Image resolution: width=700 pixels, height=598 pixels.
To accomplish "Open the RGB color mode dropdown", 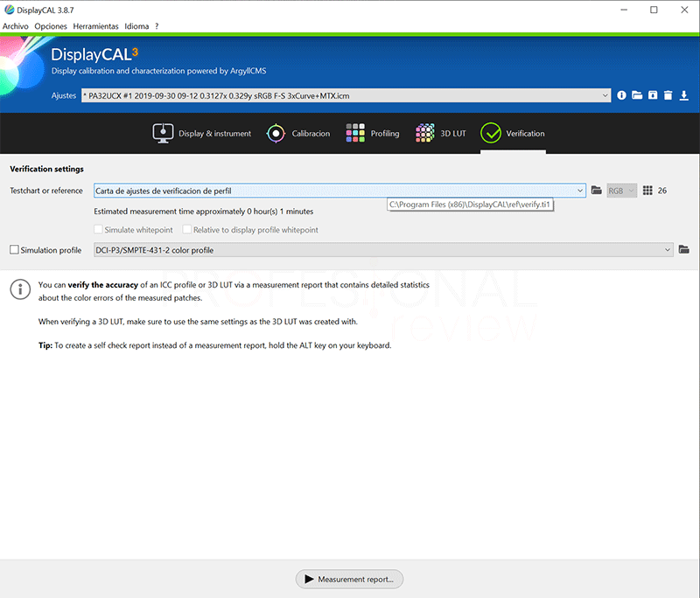I will coord(622,191).
